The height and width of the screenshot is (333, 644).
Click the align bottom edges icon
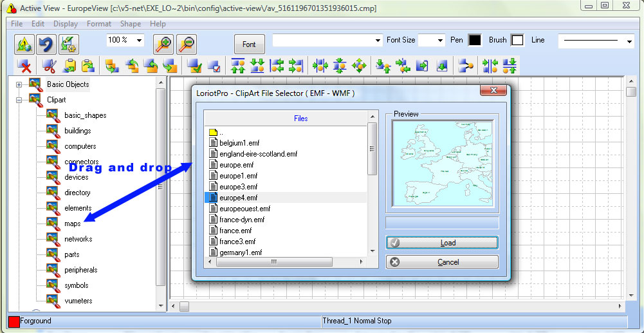click(258, 66)
